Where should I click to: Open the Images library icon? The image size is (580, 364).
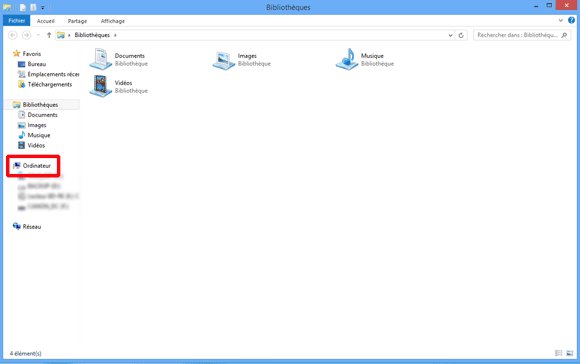pyautogui.click(x=224, y=60)
